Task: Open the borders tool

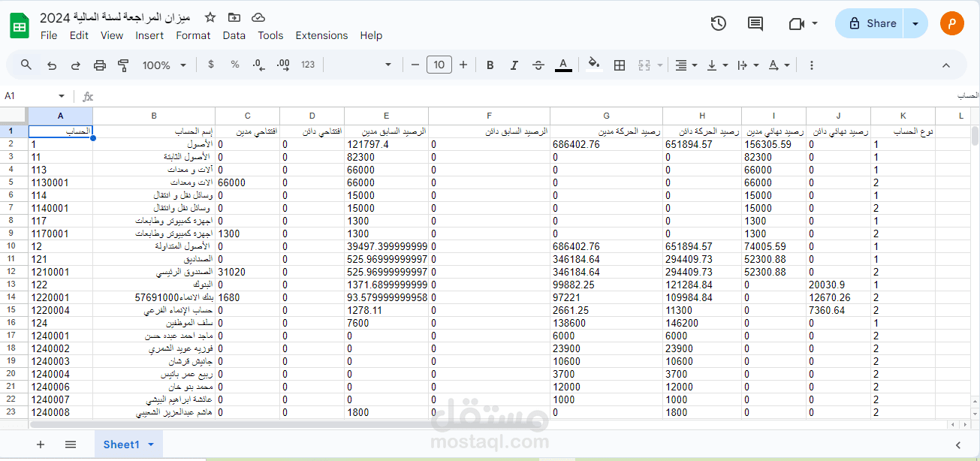Action: coord(620,65)
